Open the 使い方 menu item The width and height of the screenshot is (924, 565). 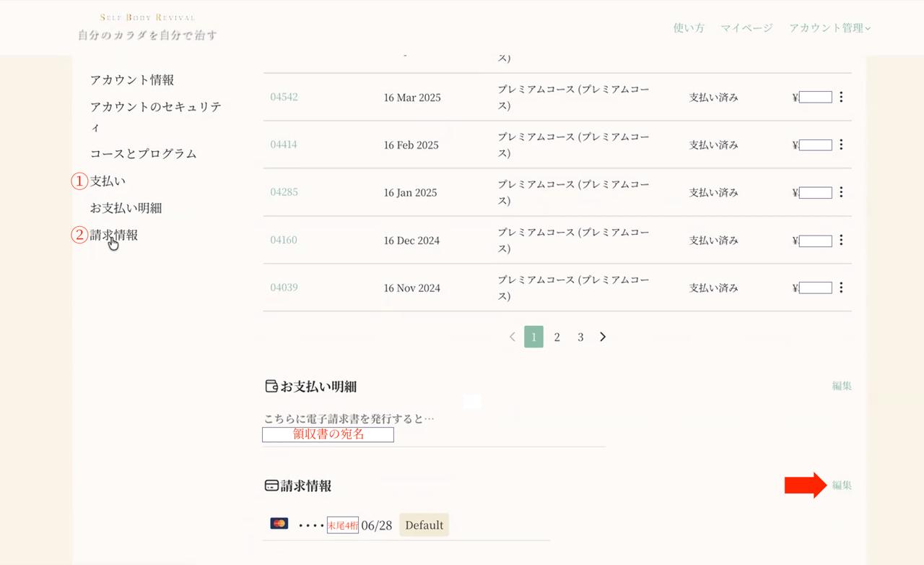click(x=689, y=27)
